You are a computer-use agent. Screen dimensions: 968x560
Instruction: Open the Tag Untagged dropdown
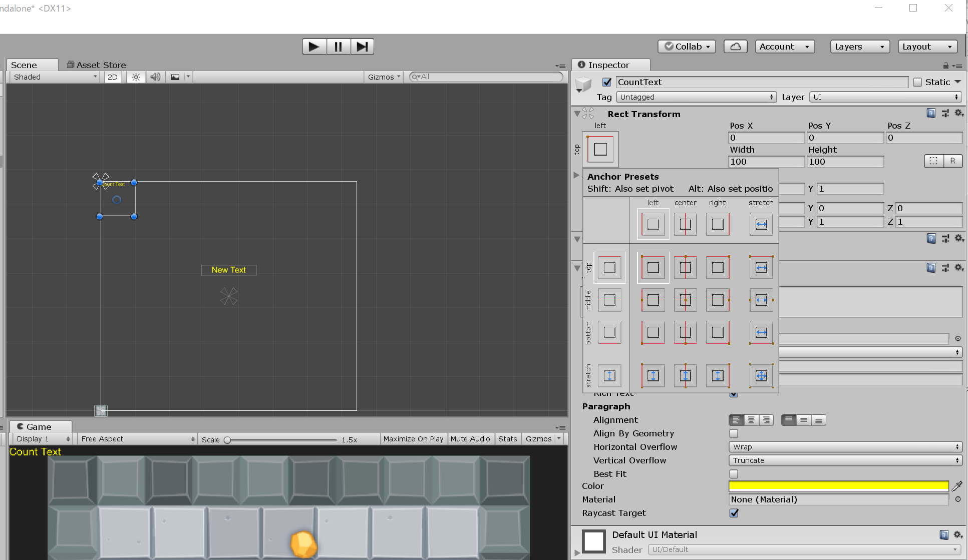point(696,97)
